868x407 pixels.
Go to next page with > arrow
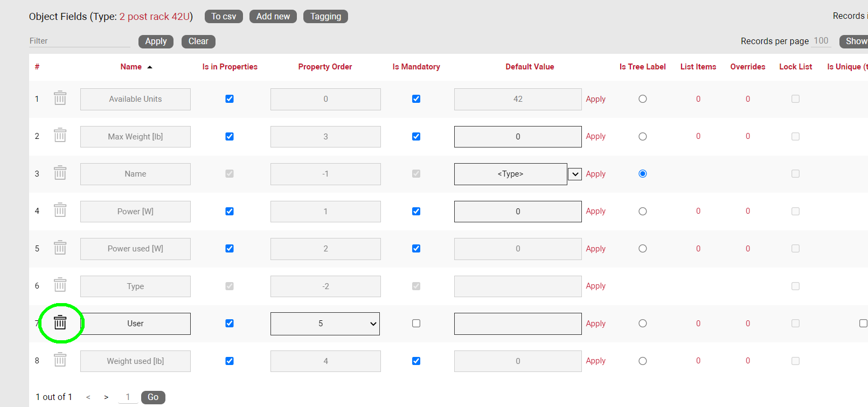[x=106, y=397]
